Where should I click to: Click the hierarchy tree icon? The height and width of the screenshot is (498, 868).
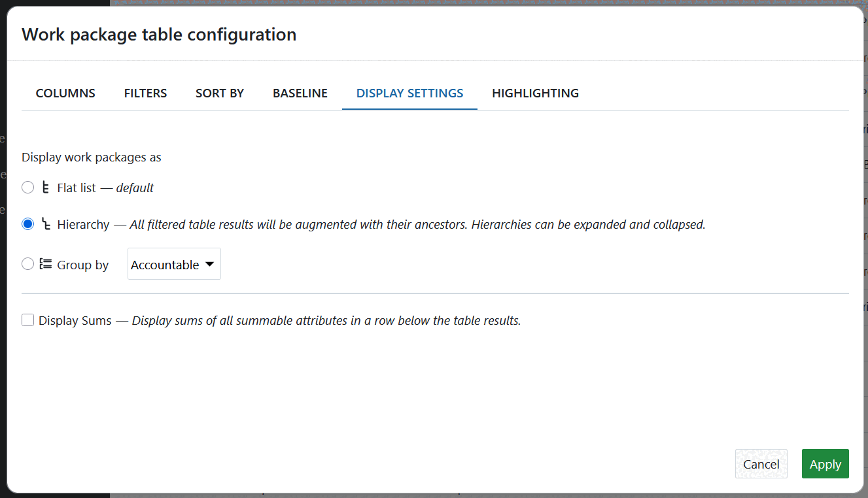click(x=46, y=224)
